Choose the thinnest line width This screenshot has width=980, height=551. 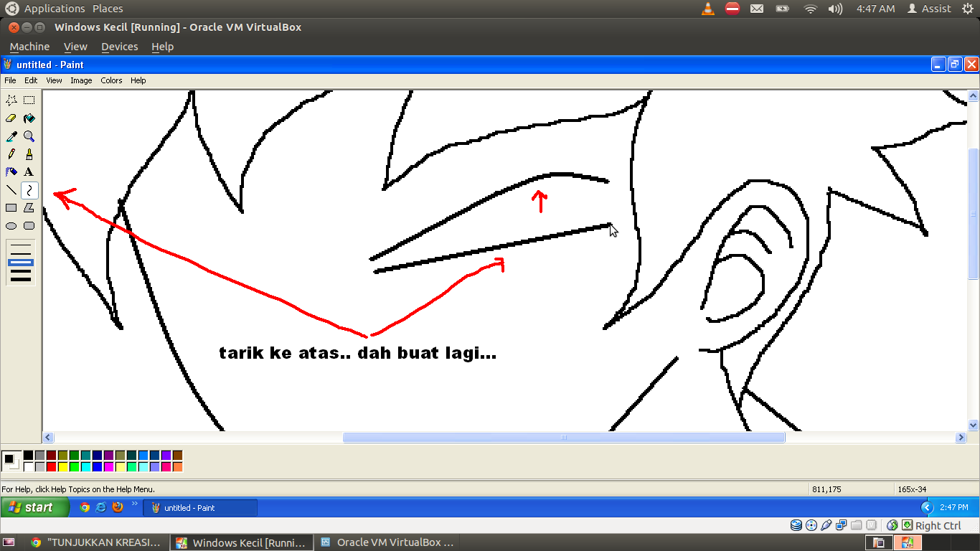pyautogui.click(x=21, y=245)
